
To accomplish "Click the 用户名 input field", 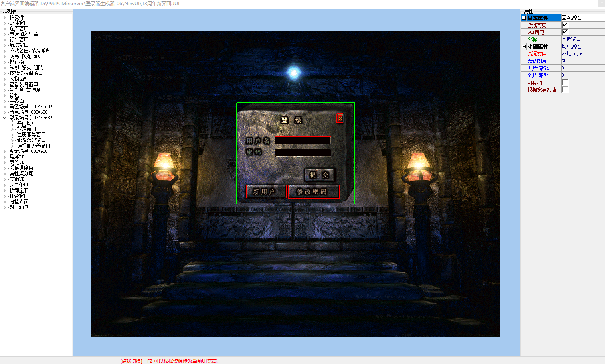I will [x=303, y=140].
